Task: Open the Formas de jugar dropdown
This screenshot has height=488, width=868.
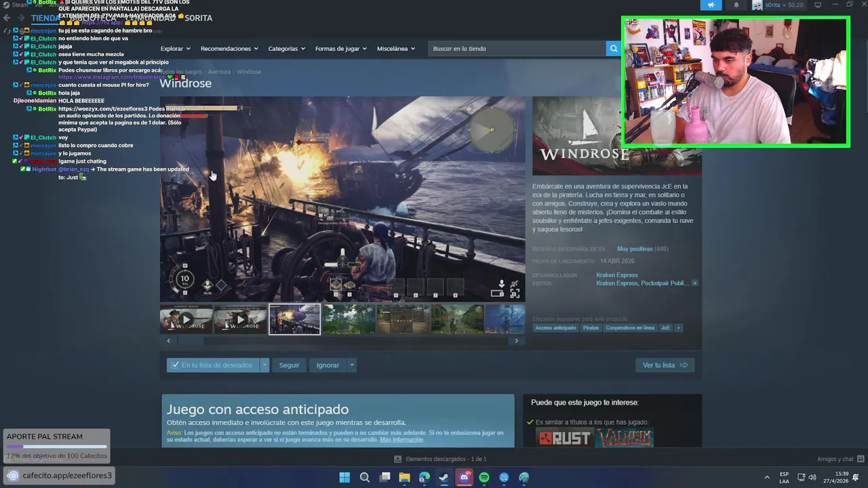Action: point(340,49)
